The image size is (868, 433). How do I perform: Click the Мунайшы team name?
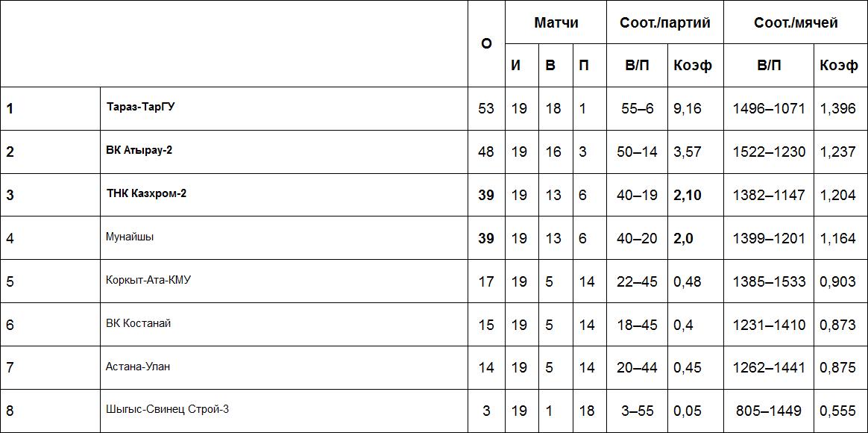pos(130,237)
